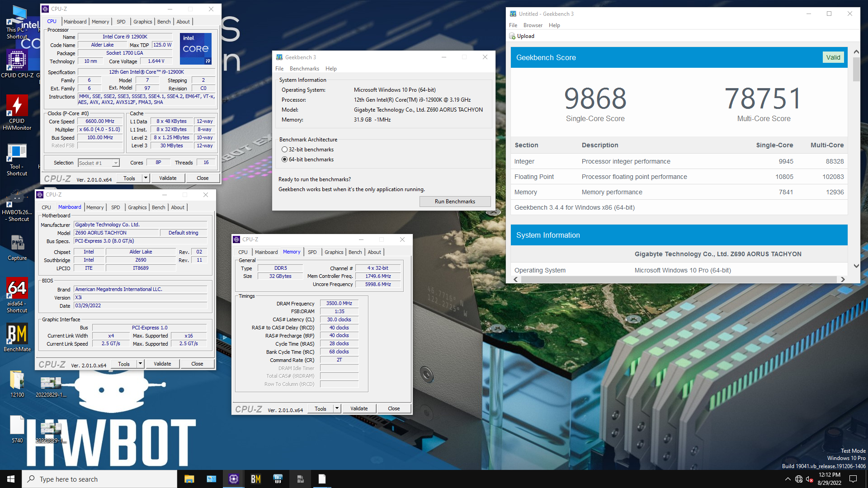
Task: Open Help menu in the Geekbench 3 benchmark window
Action: 331,69
